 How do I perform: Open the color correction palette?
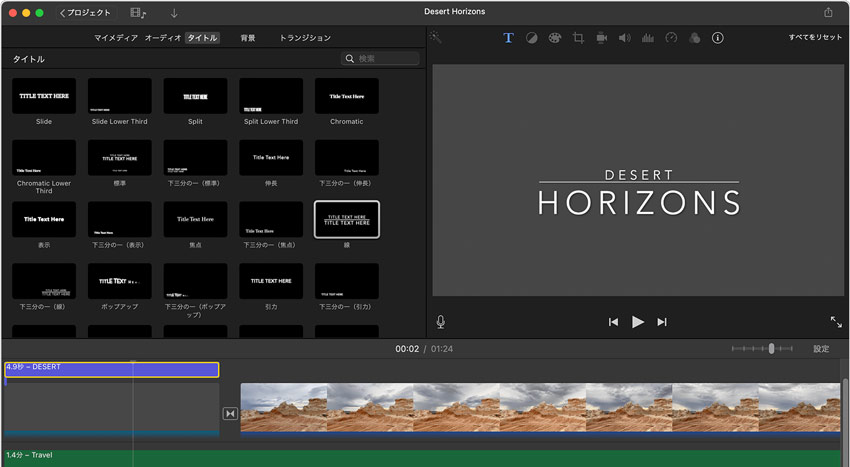(554, 38)
